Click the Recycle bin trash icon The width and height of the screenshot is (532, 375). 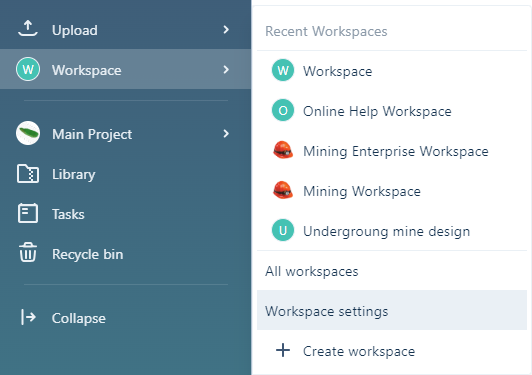[x=28, y=252]
